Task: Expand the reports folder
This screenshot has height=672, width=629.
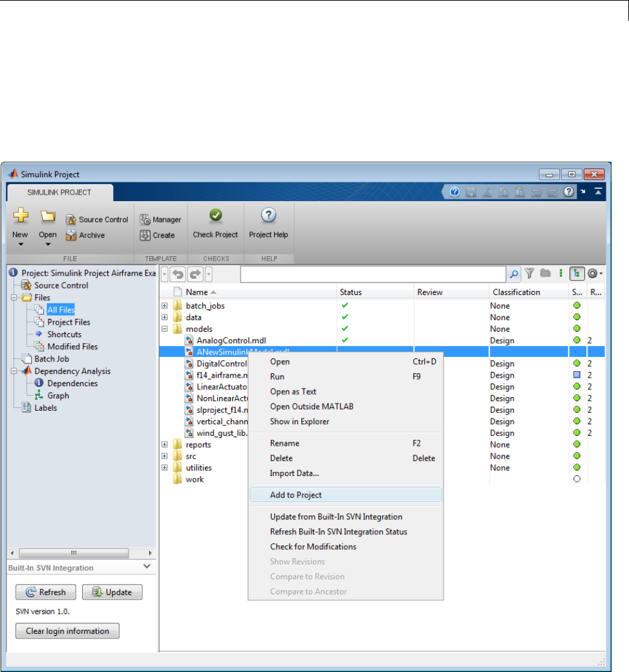Action: coord(165,444)
